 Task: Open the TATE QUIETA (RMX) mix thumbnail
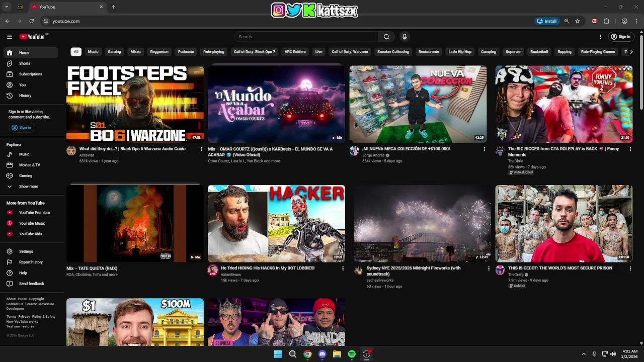(135, 224)
